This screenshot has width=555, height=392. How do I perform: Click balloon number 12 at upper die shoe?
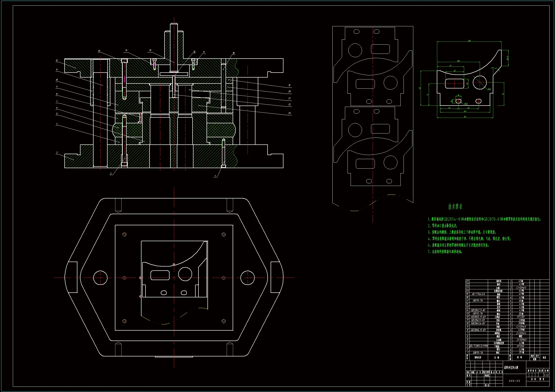pos(57,60)
